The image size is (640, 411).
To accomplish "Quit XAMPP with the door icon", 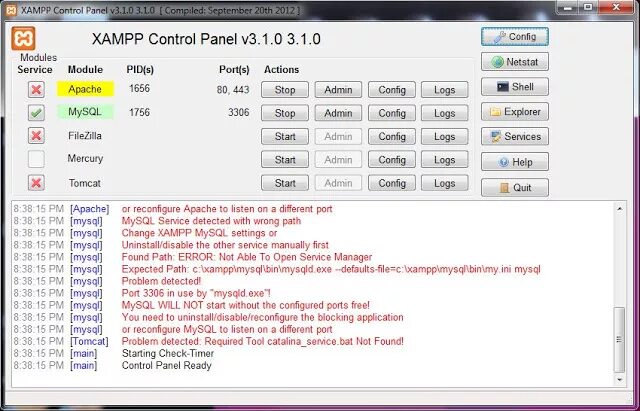I will point(515,188).
